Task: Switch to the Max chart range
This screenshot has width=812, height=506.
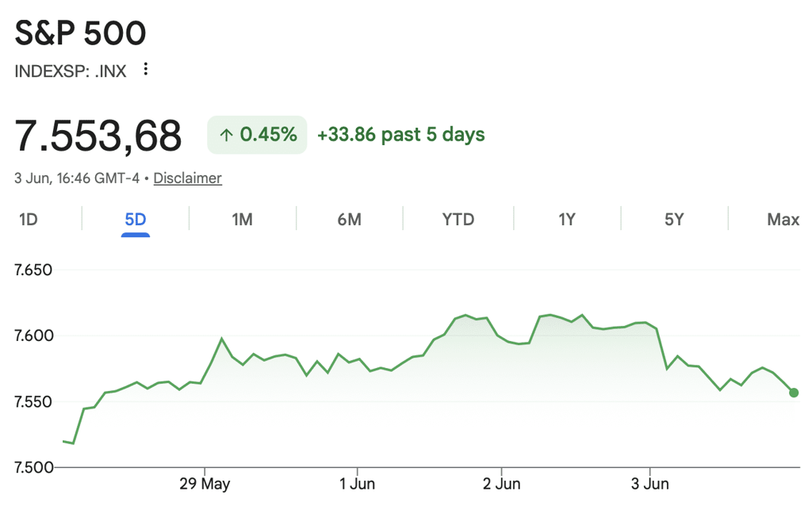Action: pos(783,220)
